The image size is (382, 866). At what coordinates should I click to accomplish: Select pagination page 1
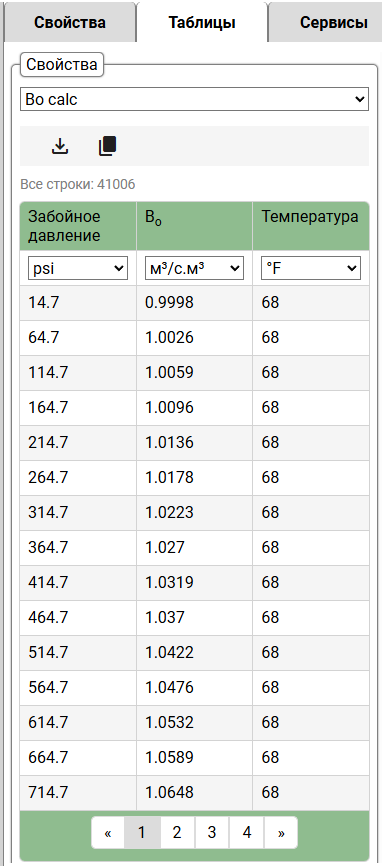[141, 832]
